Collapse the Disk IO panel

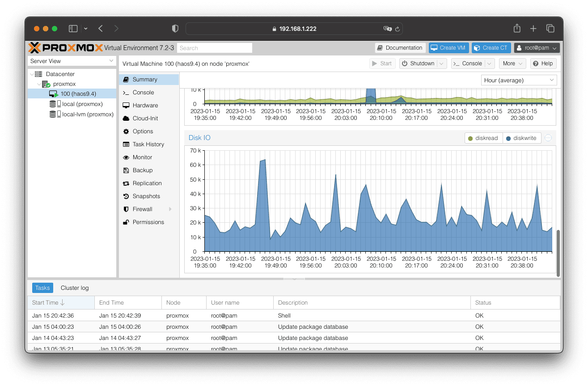(548, 138)
